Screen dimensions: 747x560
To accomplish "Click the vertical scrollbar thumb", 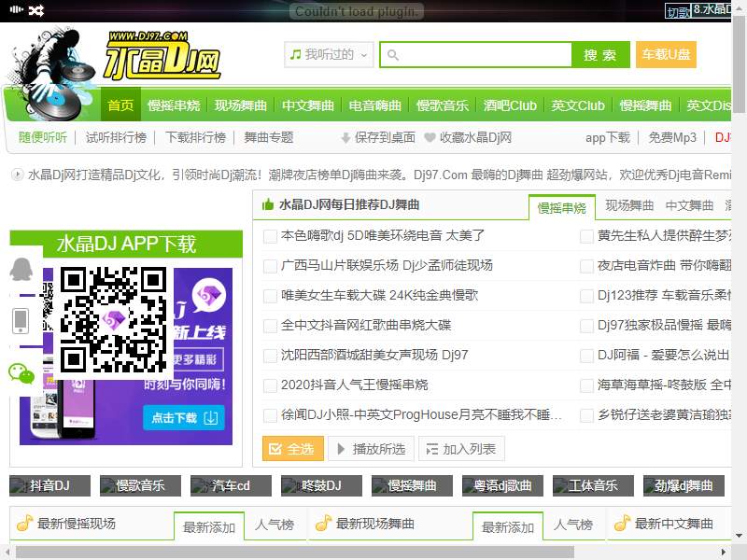I will (740, 65).
